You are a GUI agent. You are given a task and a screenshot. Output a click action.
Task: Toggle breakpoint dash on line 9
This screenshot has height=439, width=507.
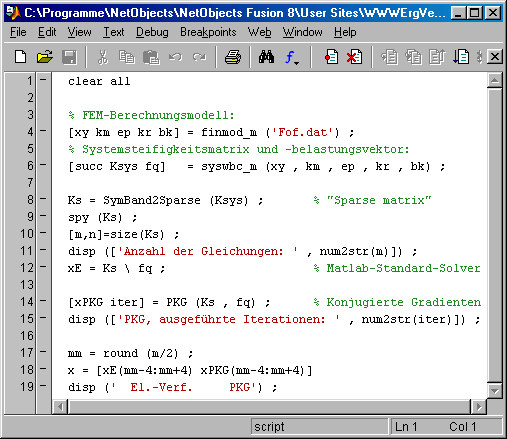43,216
